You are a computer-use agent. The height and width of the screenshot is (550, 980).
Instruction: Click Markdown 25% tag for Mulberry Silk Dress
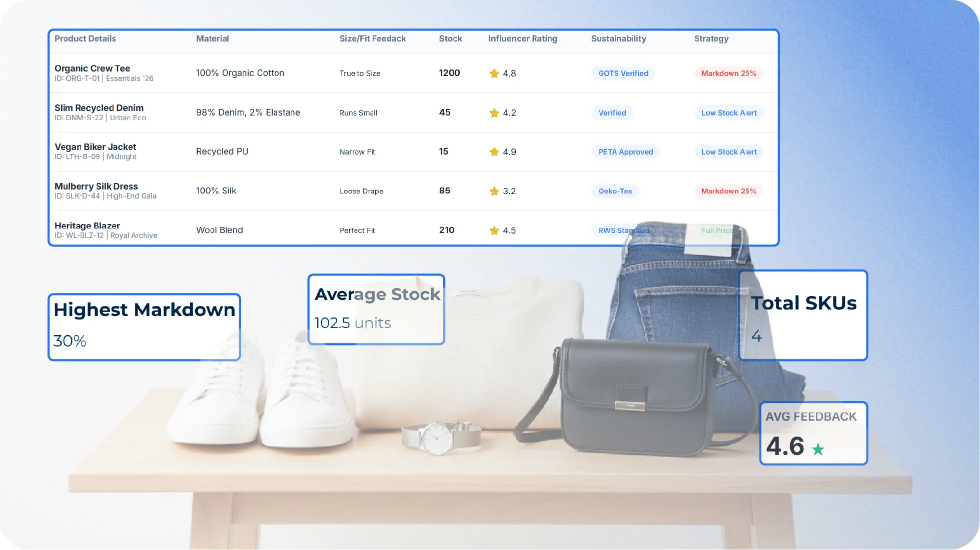[x=728, y=191]
